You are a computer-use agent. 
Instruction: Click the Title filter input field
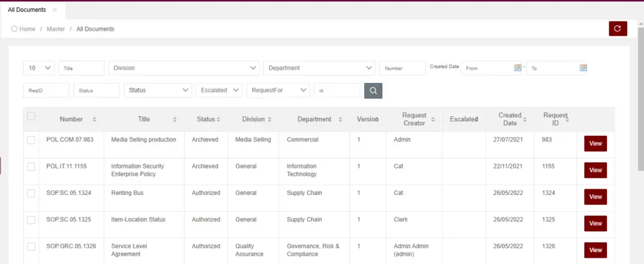coord(81,68)
